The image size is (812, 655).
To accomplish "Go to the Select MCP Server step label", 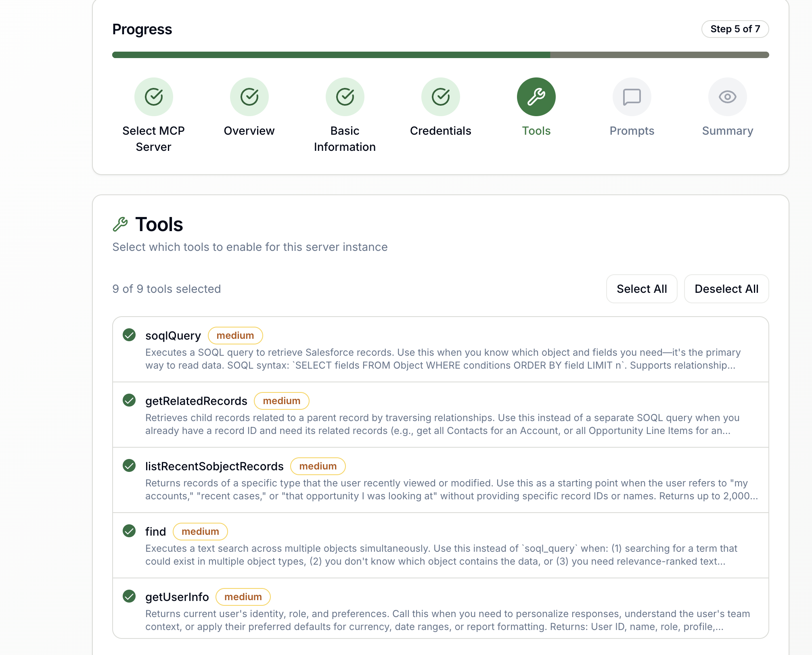I will point(154,139).
